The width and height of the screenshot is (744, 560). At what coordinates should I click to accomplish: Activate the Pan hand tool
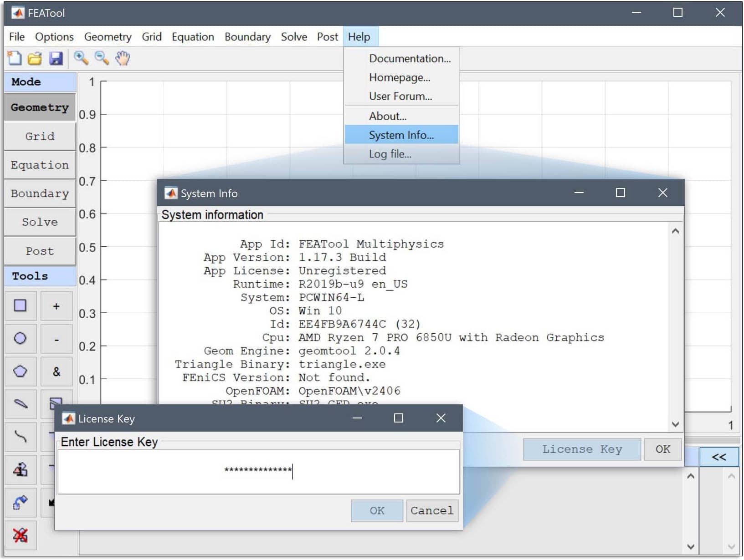(123, 58)
